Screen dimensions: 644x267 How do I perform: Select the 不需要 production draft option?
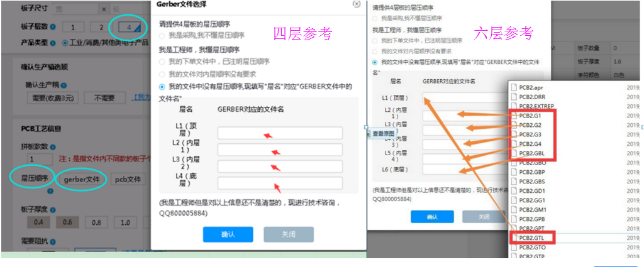[x=106, y=98]
